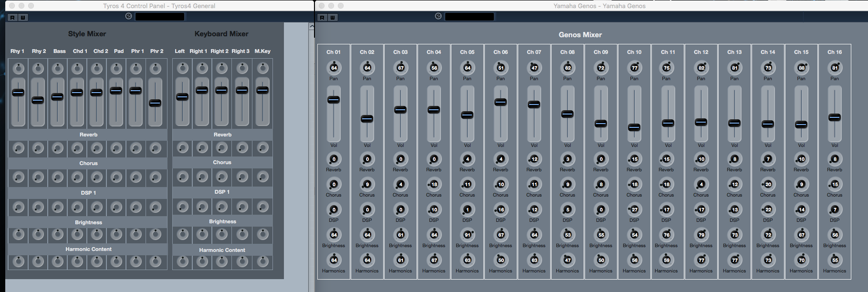Click the 'Keyboard Mixer' heading text

click(221, 34)
